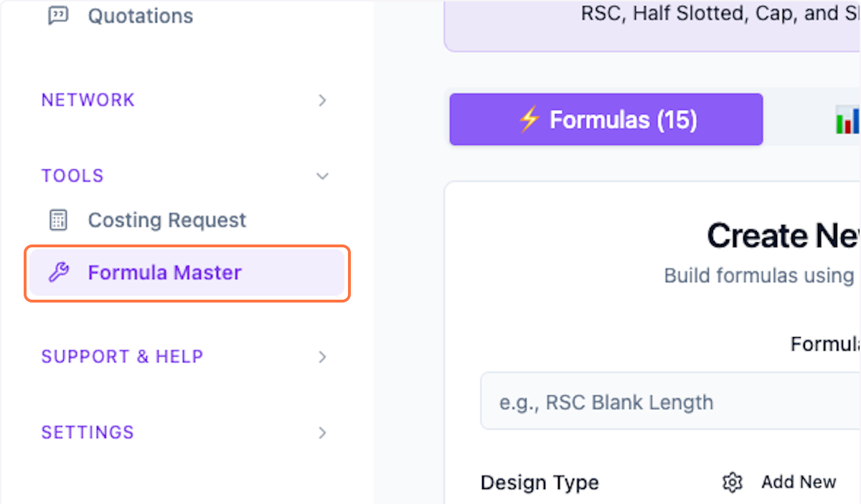
Task: Click the Add New link near Design Type
Action: pos(799,482)
